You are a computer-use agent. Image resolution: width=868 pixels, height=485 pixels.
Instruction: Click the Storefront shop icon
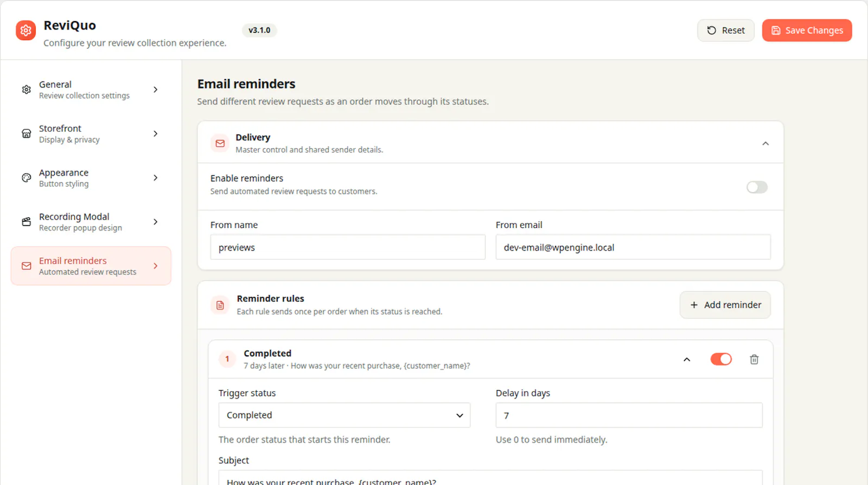(26, 133)
